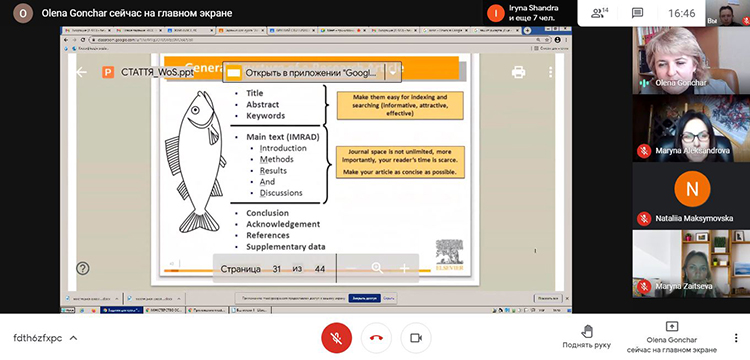This screenshot has width=750, height=360.
Task: Click the page number 31 field
Action: pos(276,269)
